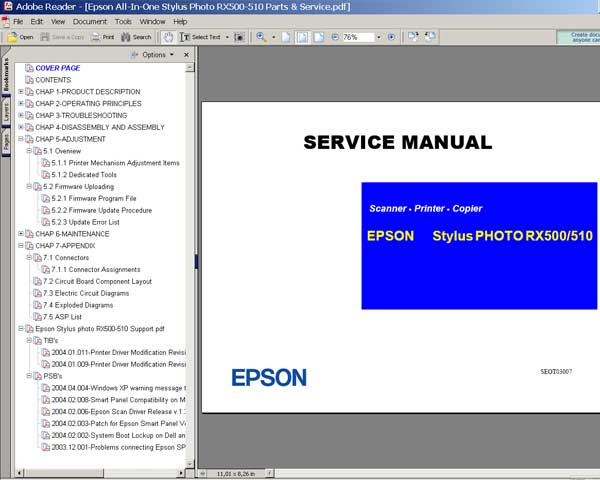This screenshot has width=600, height=480.
Task: Switch to the Layers side tab
Action: (6, 112)
